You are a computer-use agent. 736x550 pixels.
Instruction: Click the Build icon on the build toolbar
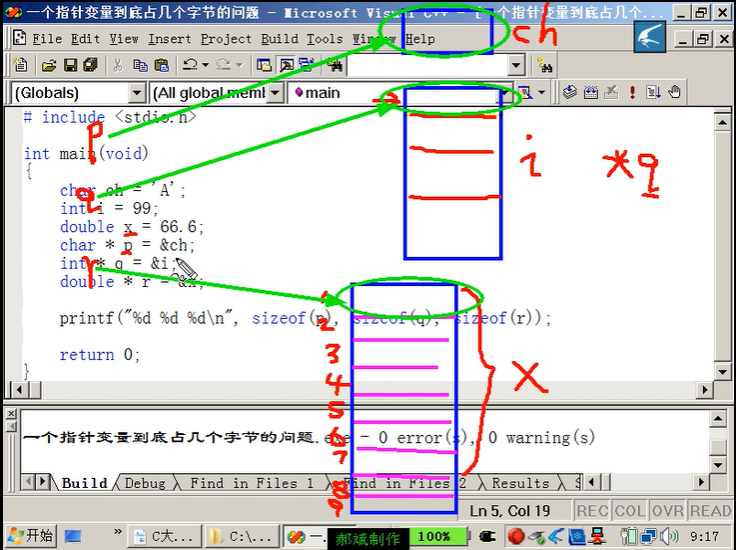[590, 92]
